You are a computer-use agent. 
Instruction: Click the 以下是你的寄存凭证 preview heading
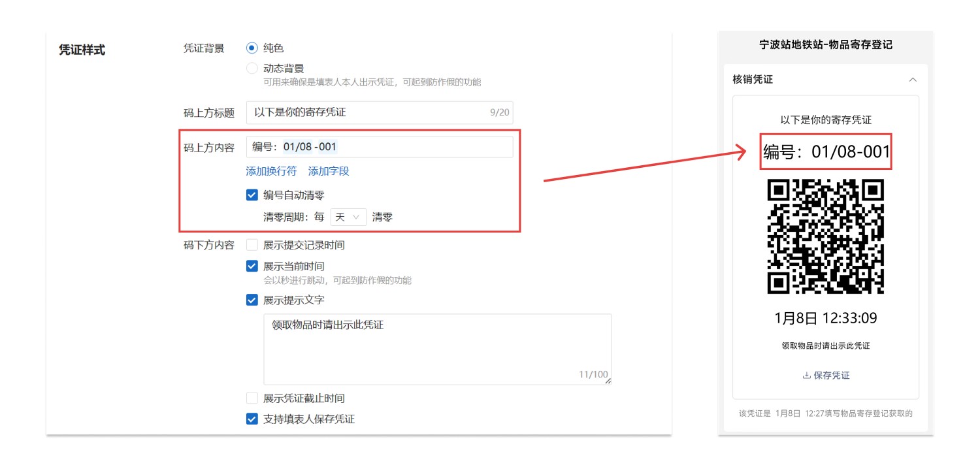[826, 120]
